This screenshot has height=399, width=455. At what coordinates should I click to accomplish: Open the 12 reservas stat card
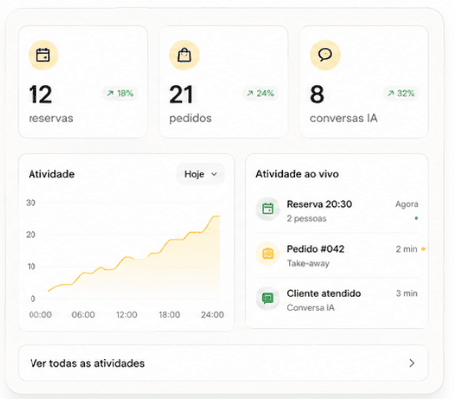[83, 82]
